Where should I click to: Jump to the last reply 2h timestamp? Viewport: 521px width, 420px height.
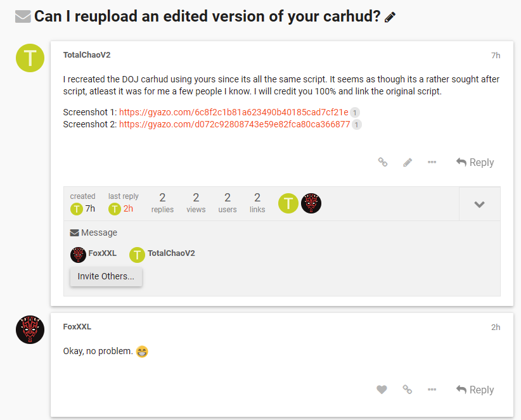pyautogui.click(x=128, y=208)
